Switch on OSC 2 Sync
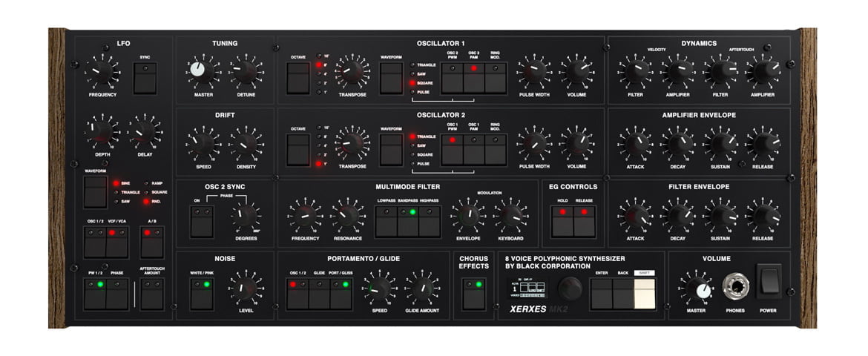 click(202, 222)
